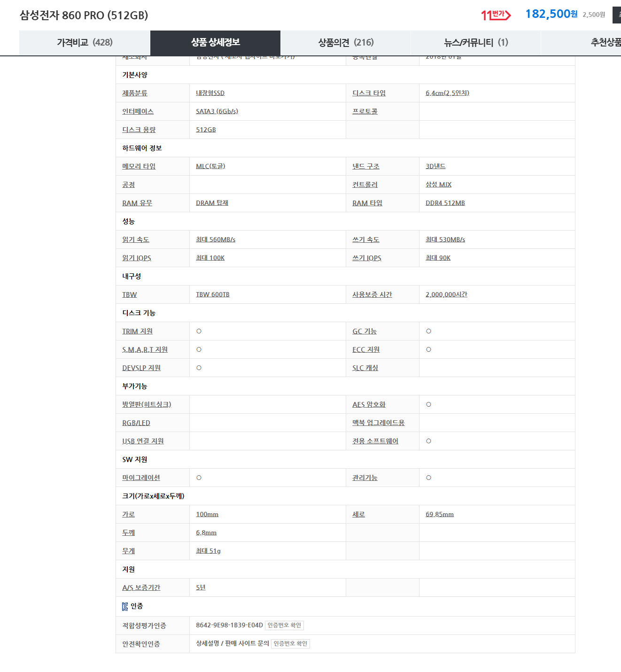Click the 512GB capacity link
621x672 pixels.
[206, 130]
